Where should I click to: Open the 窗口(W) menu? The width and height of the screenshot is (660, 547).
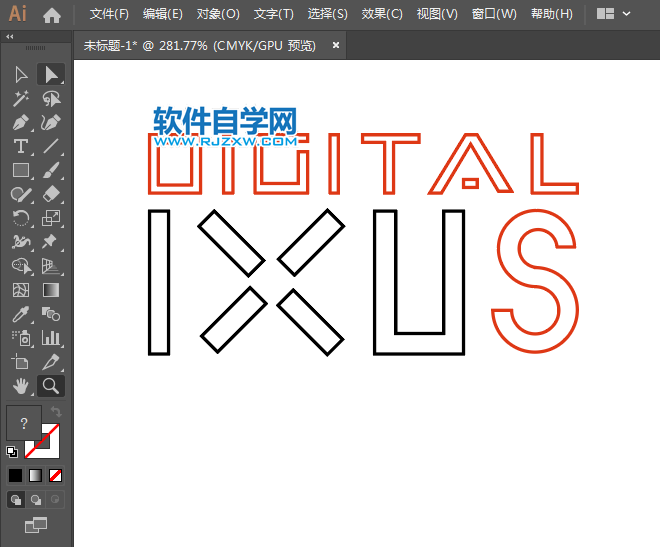click(x=494, y=14)
